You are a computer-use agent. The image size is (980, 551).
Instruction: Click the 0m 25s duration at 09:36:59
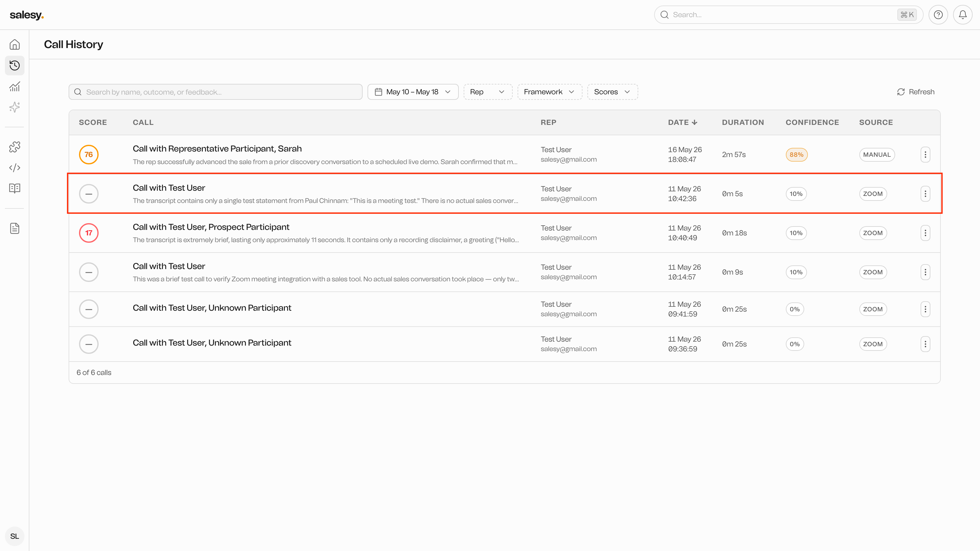(734, 344)
